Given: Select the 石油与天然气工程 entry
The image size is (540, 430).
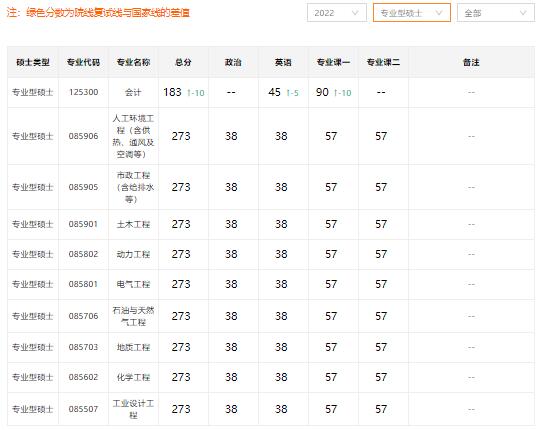Looking at the screenshot, I should click(x=133, y=316).
